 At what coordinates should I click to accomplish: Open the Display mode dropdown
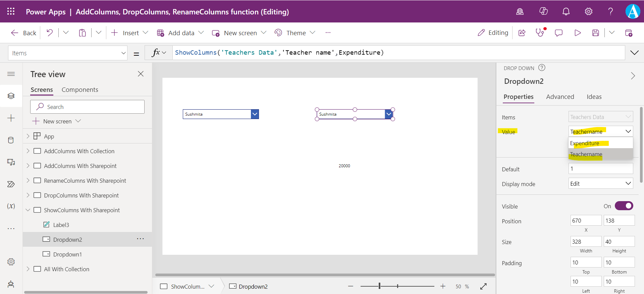tap(600, 184)
